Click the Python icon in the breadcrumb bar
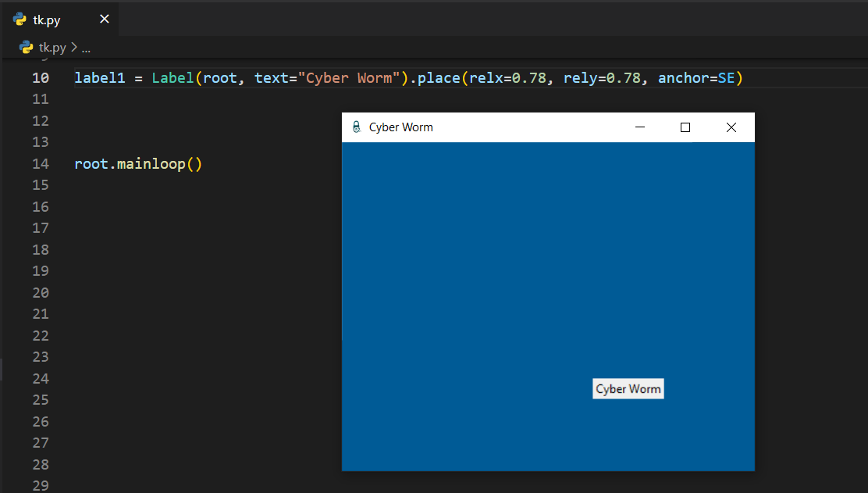Viewport: 868px width, 493px height. click(x=27, y=48)
